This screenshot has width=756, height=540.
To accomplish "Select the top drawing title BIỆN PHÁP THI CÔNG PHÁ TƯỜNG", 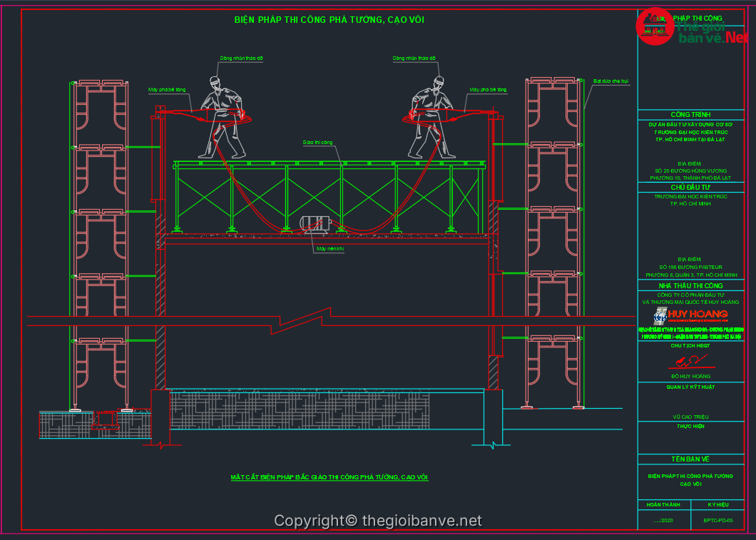I will 330,20.
